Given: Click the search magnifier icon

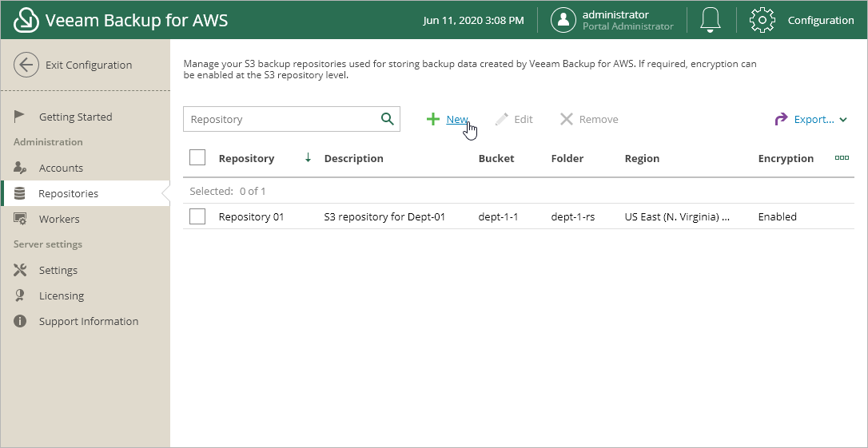Looking at the screenshot, I should pos(388,118).
